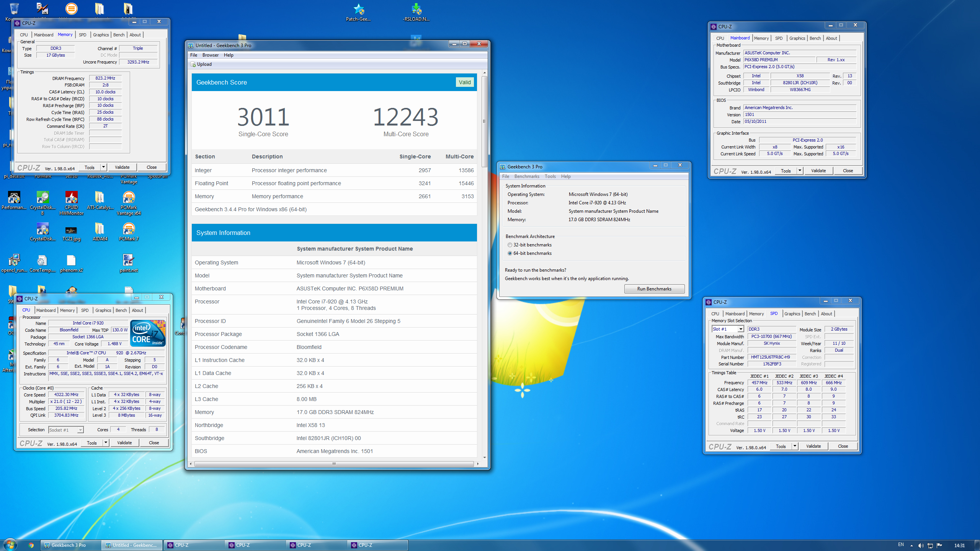
Task: Launch PCMark Vantage x64 desktop icon
Action: [x=129, y=203]
